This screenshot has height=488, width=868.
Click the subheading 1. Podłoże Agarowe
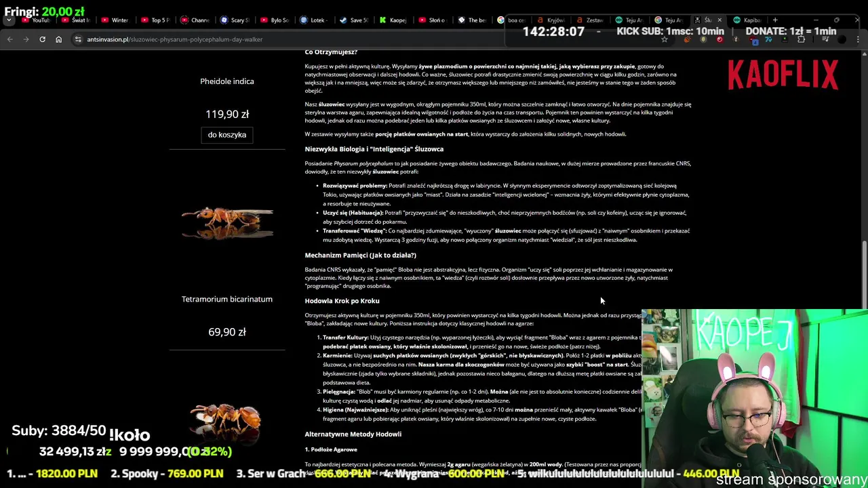click(x=331, y=449)
